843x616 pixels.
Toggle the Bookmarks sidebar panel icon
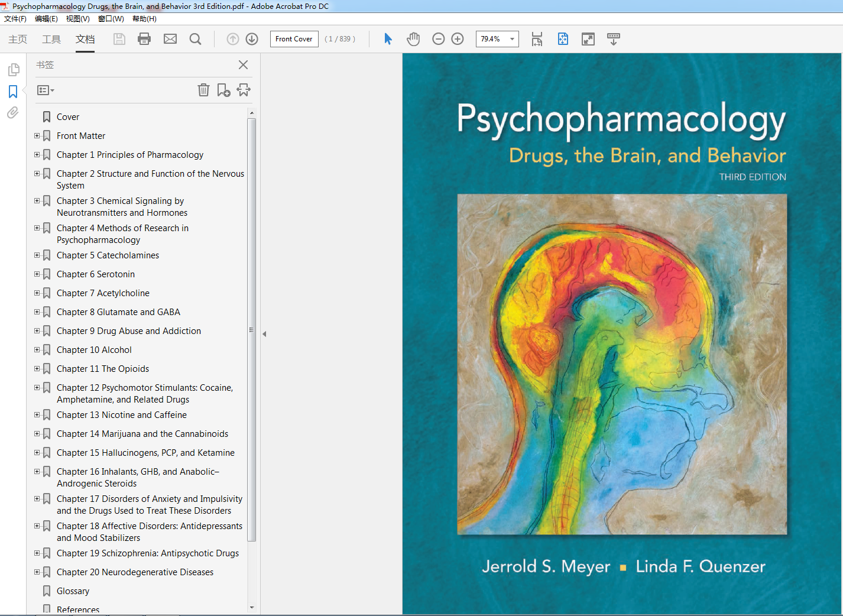[13, 92]
